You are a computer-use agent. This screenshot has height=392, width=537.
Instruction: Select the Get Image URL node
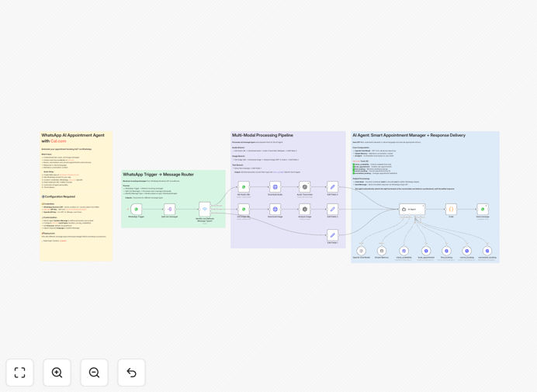[244, 209]
